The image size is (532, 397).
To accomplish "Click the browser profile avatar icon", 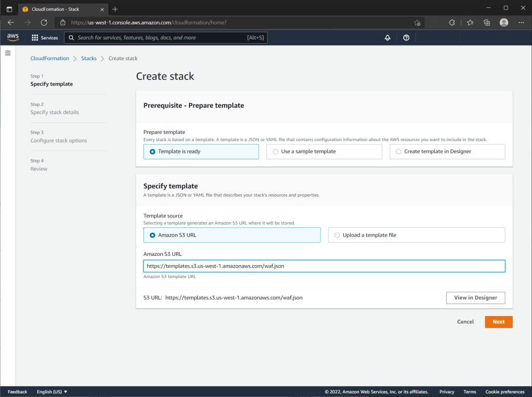I will [x=503, y=22].
